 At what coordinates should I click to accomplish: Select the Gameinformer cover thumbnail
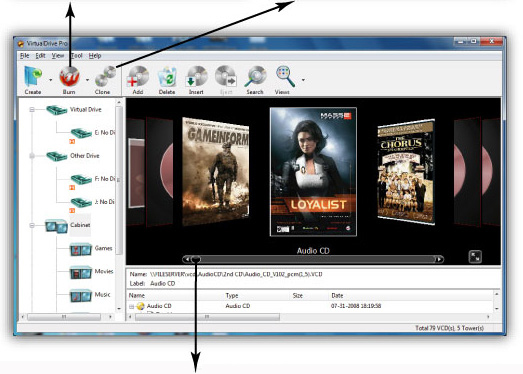point(215,171)
